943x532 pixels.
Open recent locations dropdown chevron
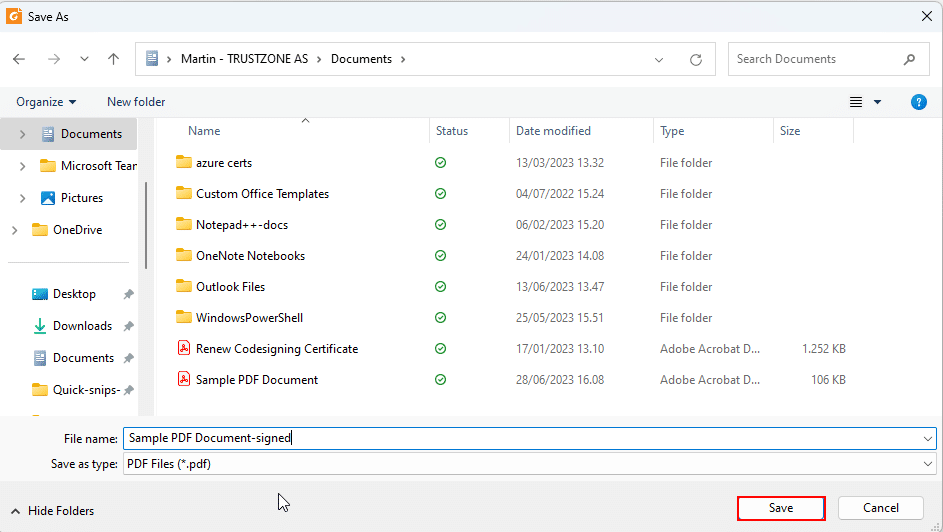[84, 59]
